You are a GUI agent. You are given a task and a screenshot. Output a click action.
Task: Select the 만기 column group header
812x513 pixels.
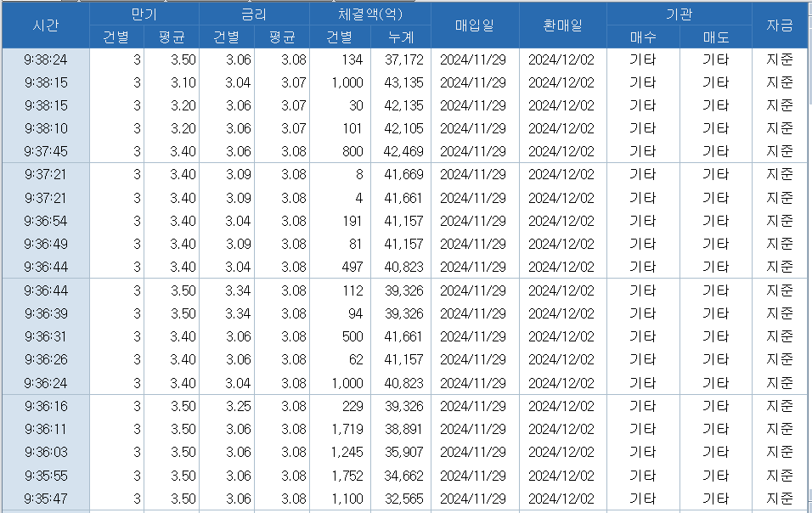pyautogui.click(x=144, y=14)
